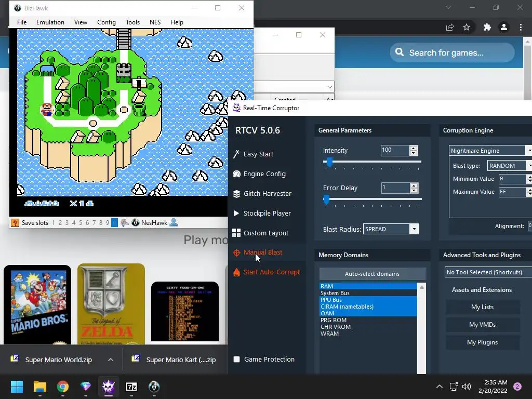Click the question block icon in BizHawk status bar

click(15, 223)
